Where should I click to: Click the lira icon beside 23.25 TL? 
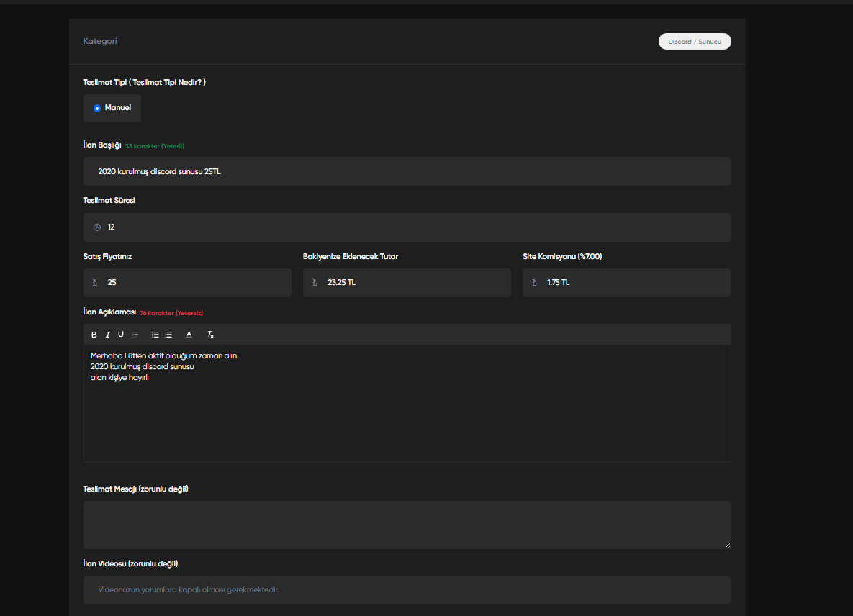point(315,283)
